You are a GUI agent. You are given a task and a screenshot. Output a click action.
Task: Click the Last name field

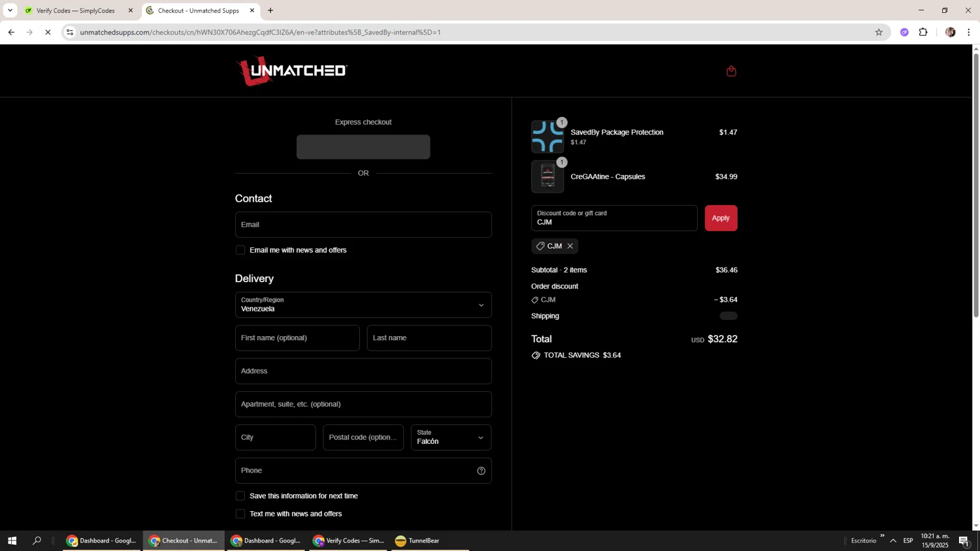point(429,338)
